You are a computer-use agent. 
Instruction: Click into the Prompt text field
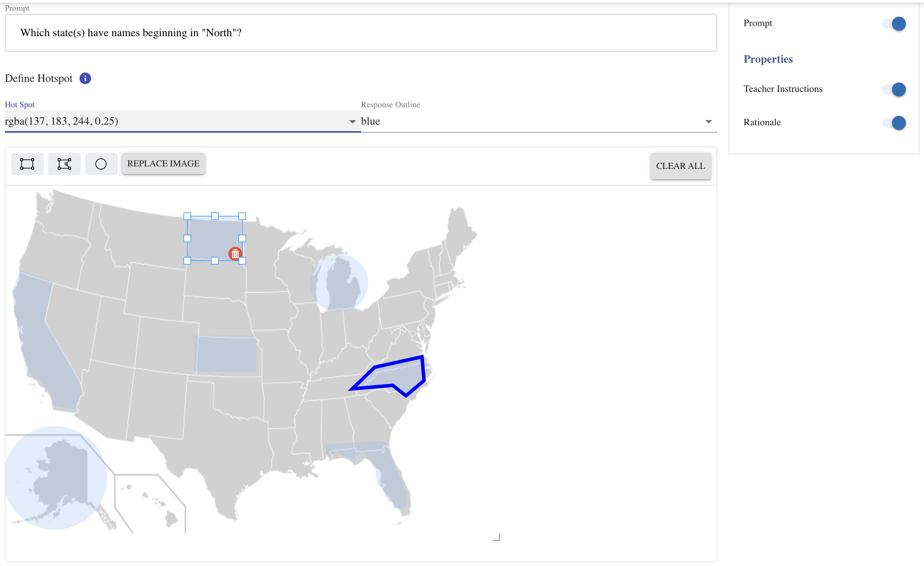(x=360, y=33)
